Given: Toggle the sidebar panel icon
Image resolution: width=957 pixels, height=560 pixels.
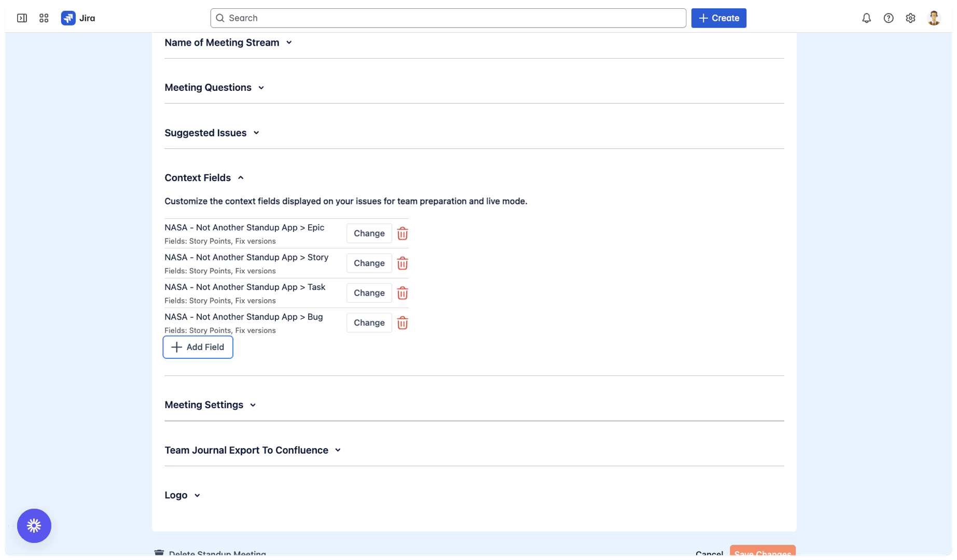Looking at the screenshot, I should [x=22, y=18].
